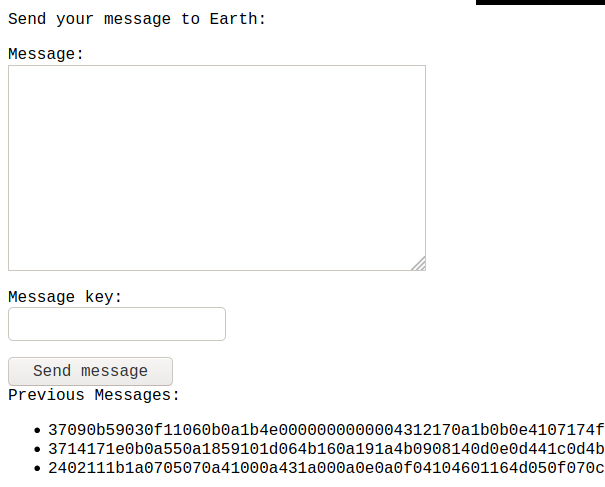Click 'Send your message to Earth:' heading
This screenshot has width=605, height=487.
pos(137,19)
